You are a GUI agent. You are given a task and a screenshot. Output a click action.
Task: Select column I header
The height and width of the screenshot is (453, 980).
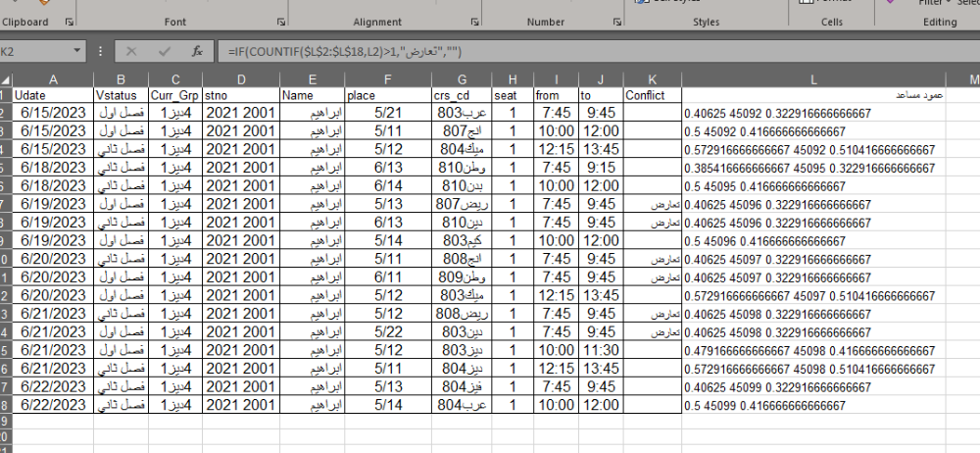pos(557,79)
